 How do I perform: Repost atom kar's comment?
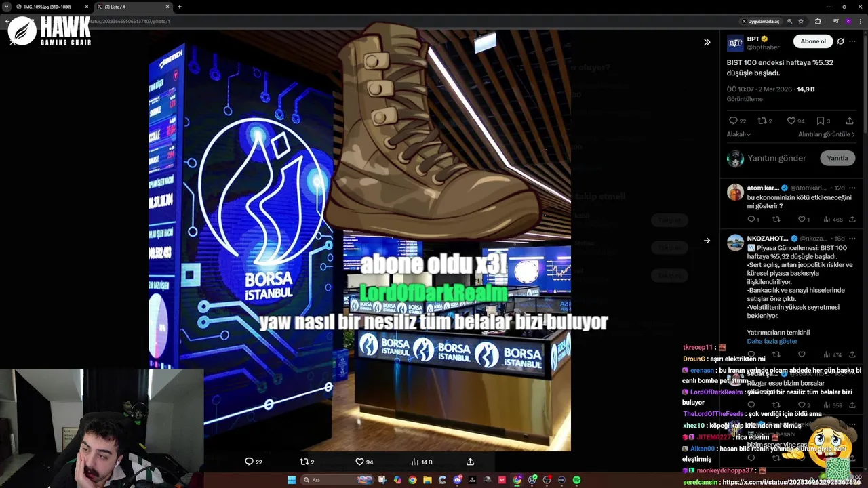(776, 219)
